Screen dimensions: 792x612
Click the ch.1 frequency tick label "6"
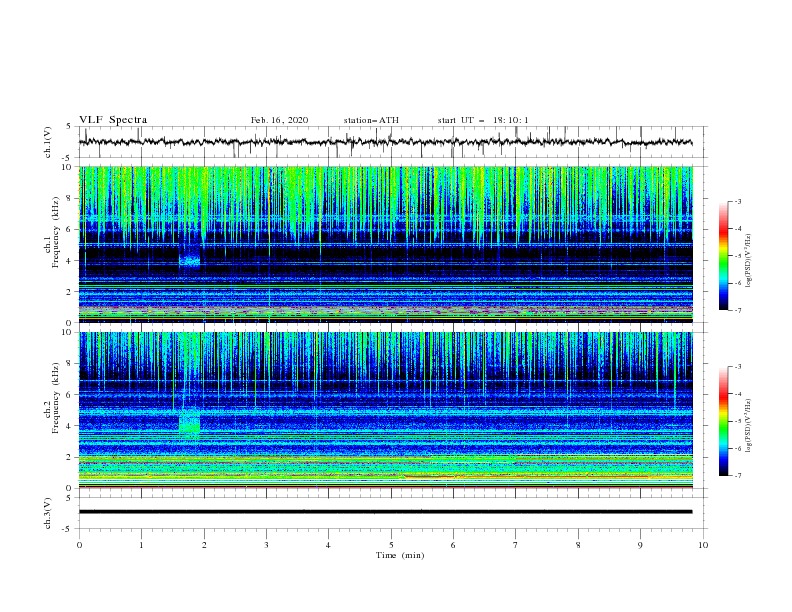(70, 229)
